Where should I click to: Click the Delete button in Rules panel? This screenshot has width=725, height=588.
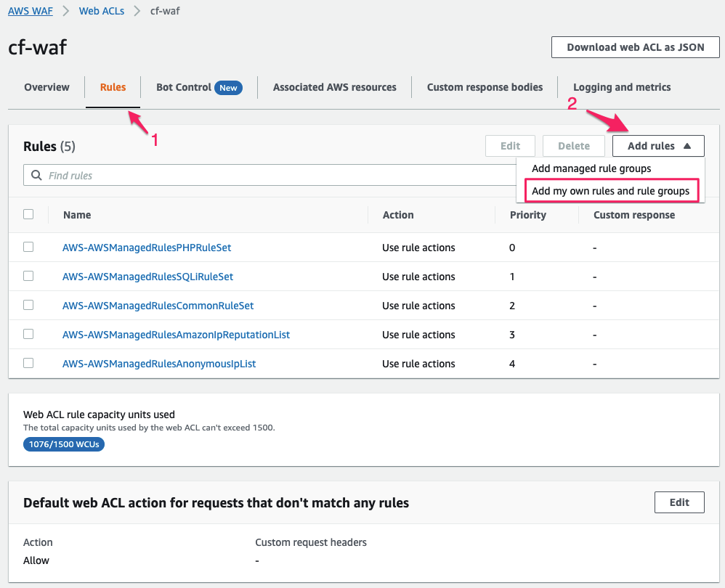pyautogui.click(x=574, y=146)
